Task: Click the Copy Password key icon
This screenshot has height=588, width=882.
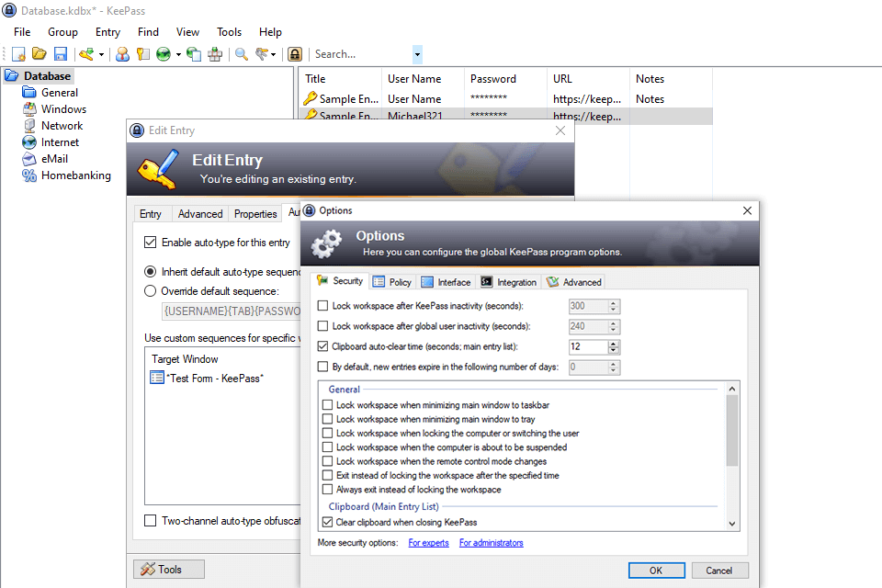Action: (x=143, y=54)
